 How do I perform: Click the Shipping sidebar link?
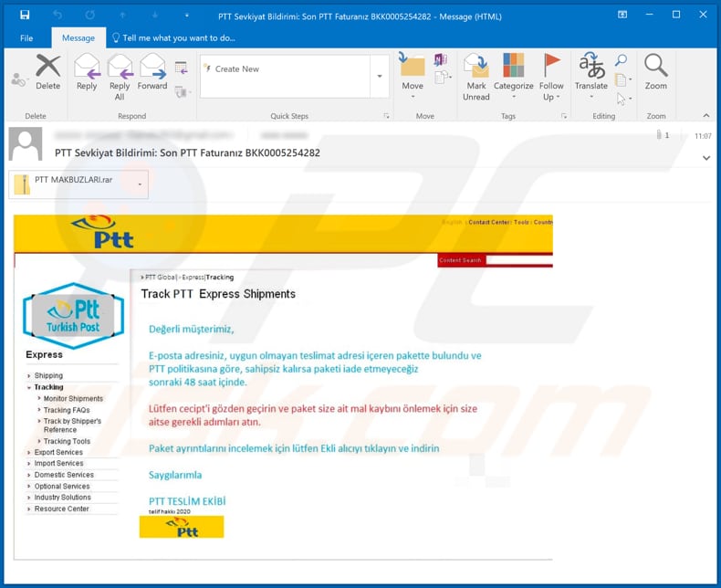pyautogui.click(x=48, y=376)
